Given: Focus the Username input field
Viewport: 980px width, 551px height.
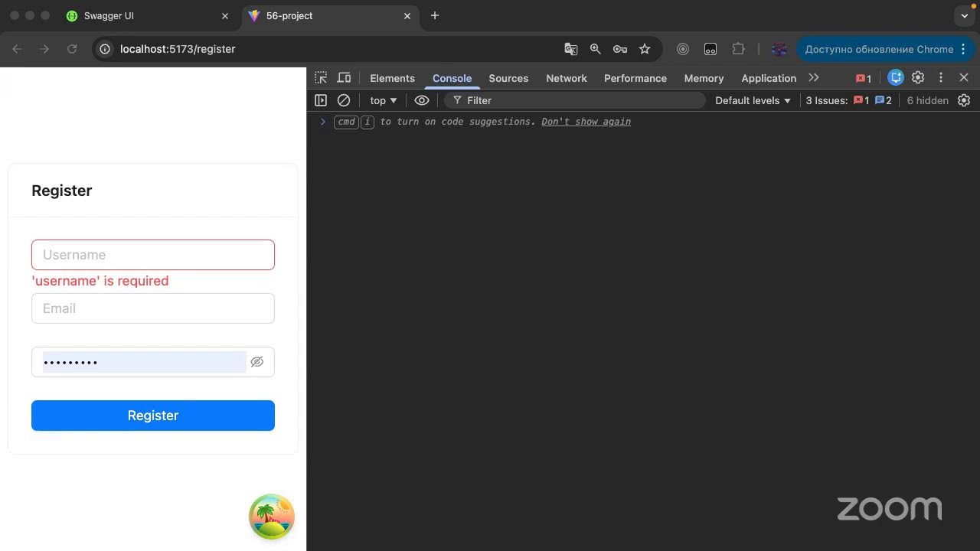Looking at the screenshot, I should [x=153, y=255].
